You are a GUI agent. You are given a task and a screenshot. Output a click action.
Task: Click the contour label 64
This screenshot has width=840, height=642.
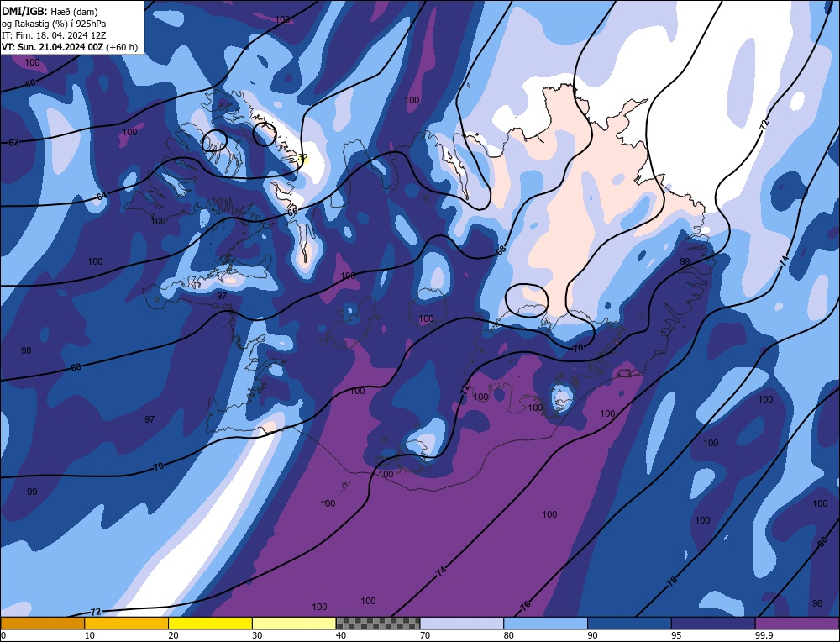click(x=102, y=197)
